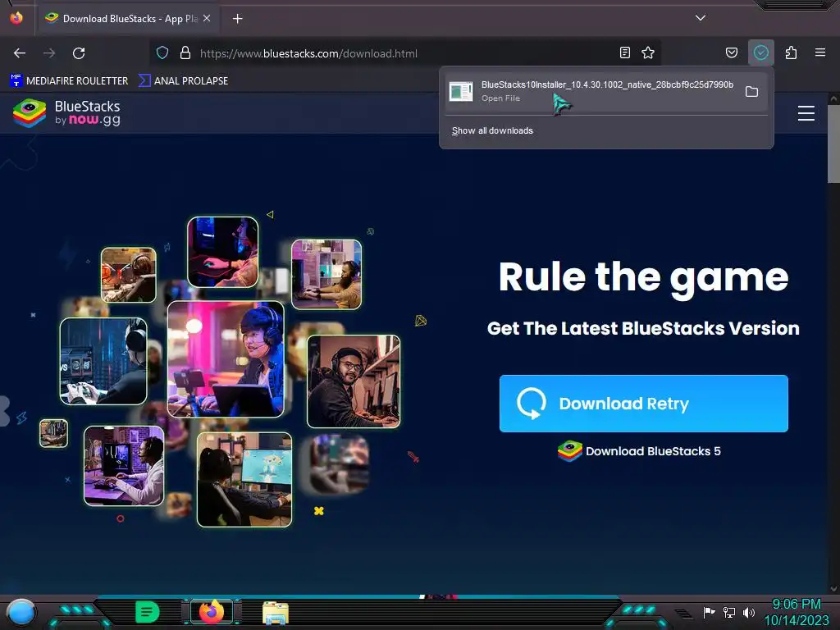Click the forward navigation arrow

pos(49,53)
